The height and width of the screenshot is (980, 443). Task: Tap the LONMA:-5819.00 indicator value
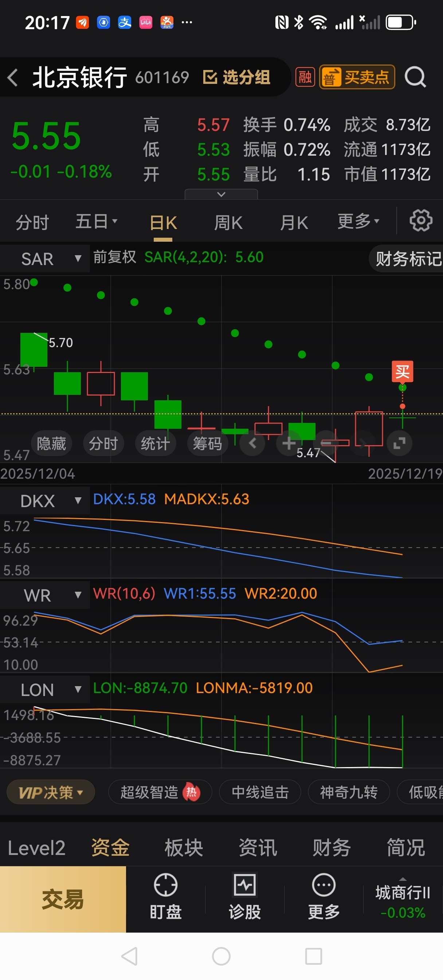(254, 688)
